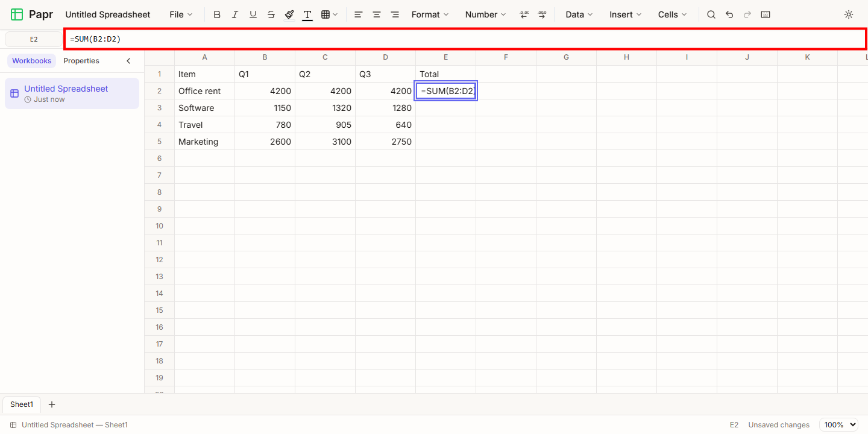
Task: Open the fill color paint tool
Action: (x=289, y=14)
